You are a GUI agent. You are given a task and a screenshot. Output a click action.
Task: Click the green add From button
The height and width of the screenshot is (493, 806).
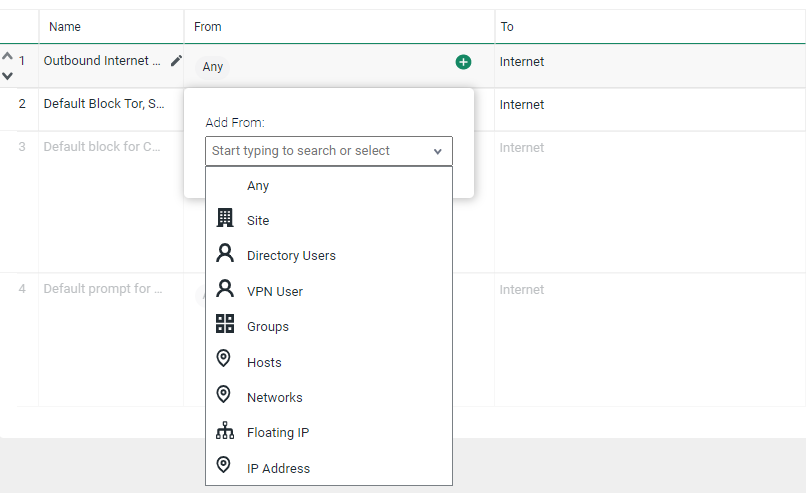(463, 62)
